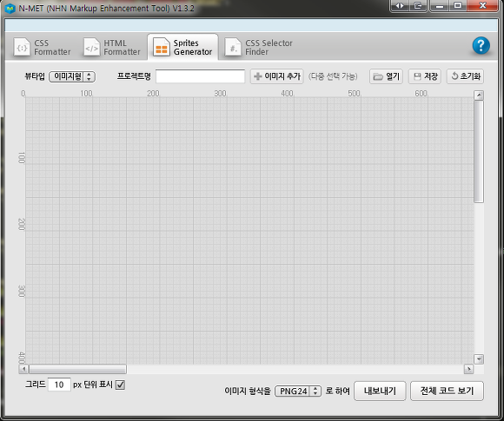The width and height of the screenshot is (504, 421).
Task: Click the left-right arrows title bar button
Action: (400, 5)
